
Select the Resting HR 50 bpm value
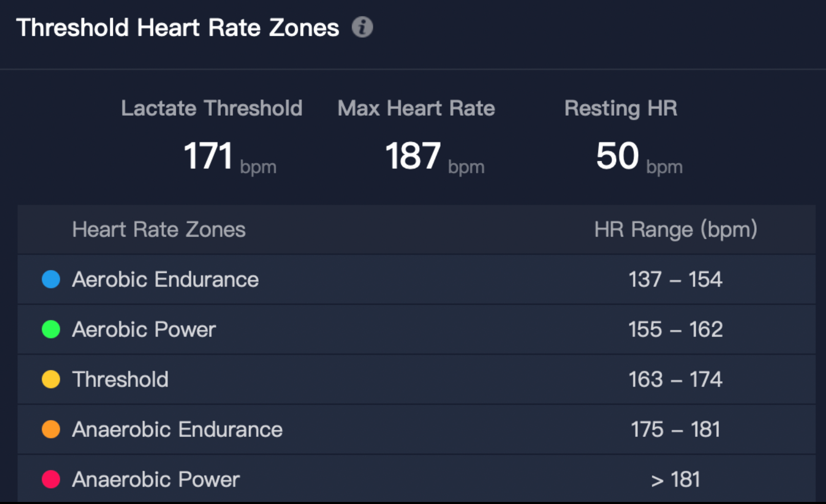639,156
